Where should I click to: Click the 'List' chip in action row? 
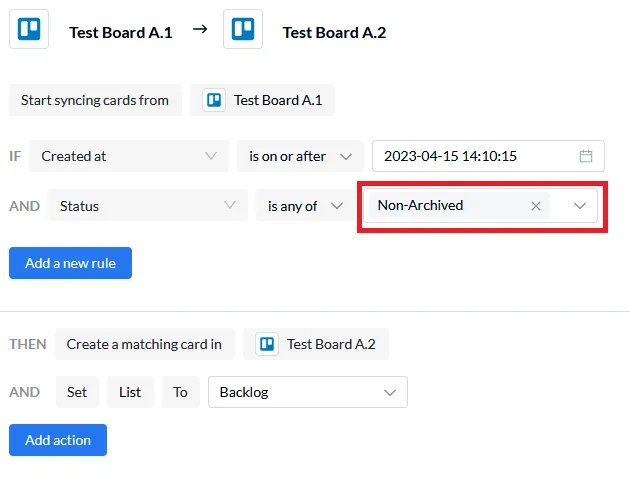pyautogui.click(x=130, y=392)
